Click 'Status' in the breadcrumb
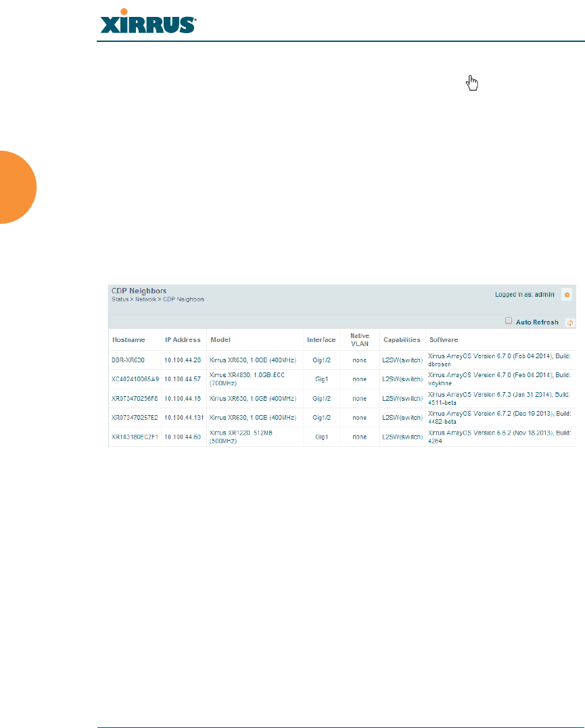The height and width of the screenshot is (728, 585). coord(120,299)
